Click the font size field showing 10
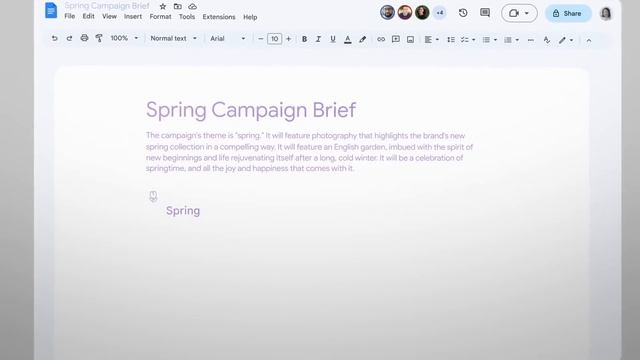640x360 pixels. pos(275,39)
